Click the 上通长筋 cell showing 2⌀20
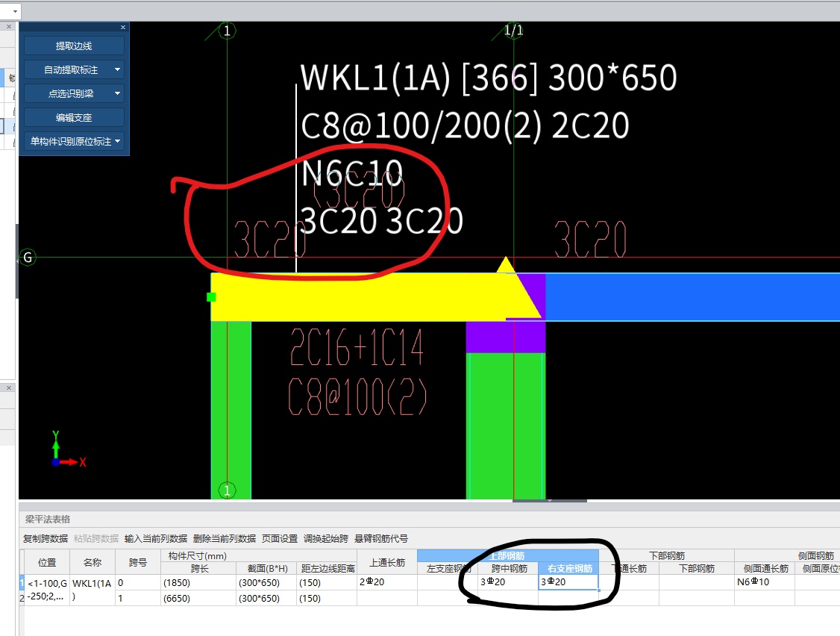The width and height of the screenshot is (840, 636). pos(386,582)
